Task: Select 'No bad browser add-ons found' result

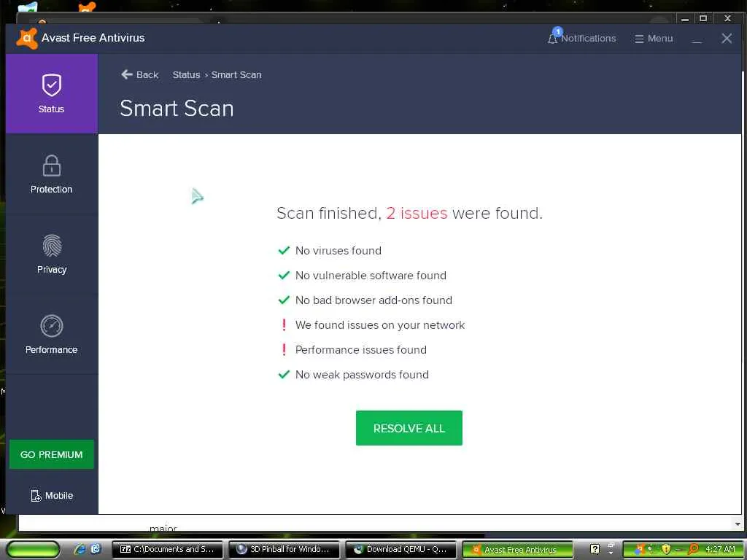Action: 373,300
